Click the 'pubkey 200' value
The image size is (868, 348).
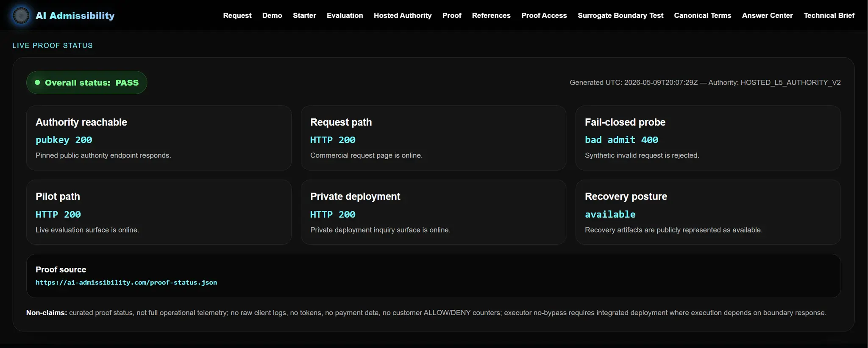click(x=64, y=140)
